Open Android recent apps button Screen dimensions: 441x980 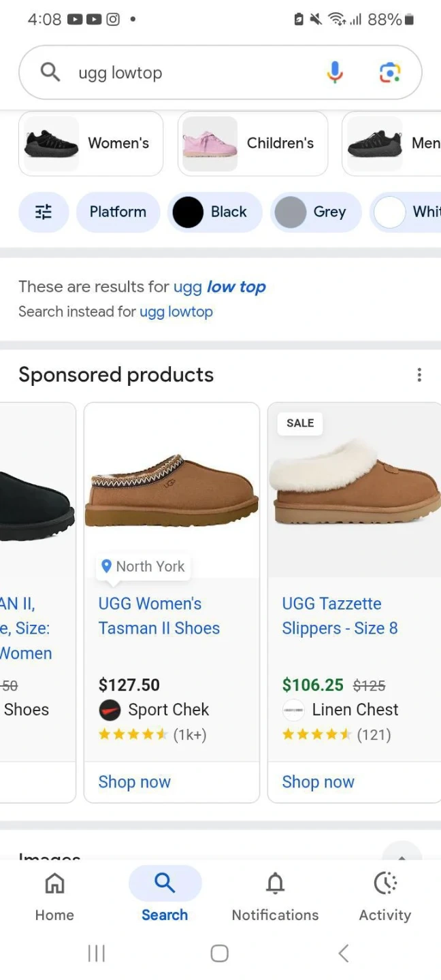97,953
